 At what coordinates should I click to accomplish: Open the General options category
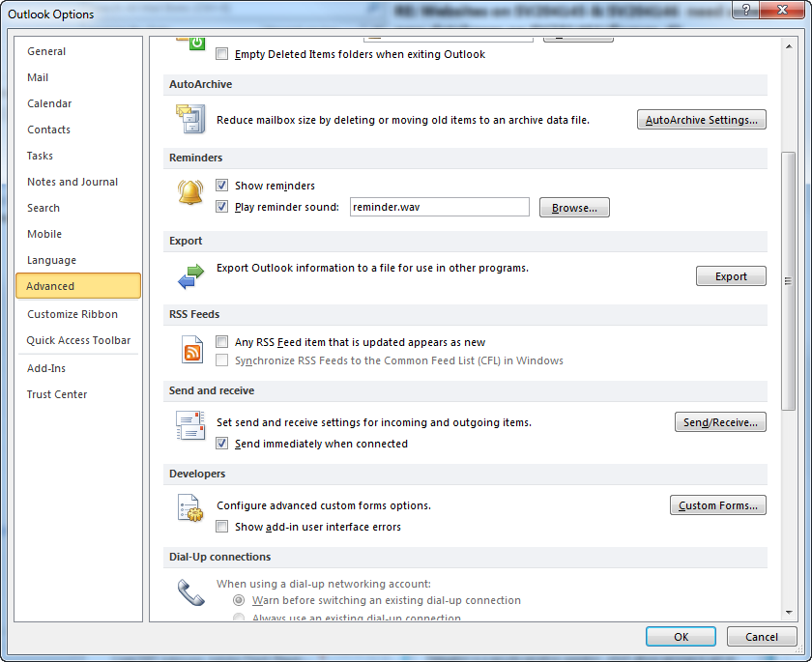[x=78, y=51]
